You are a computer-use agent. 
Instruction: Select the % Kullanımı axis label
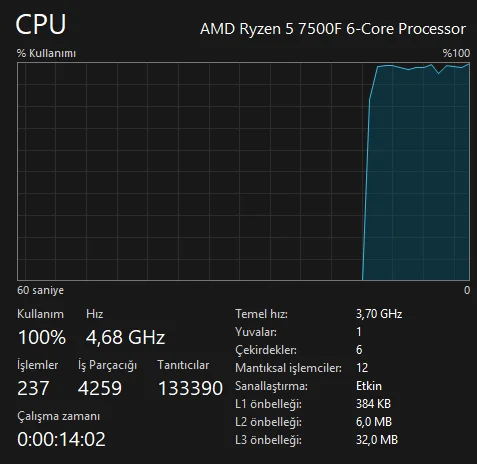tap(46, 53)
